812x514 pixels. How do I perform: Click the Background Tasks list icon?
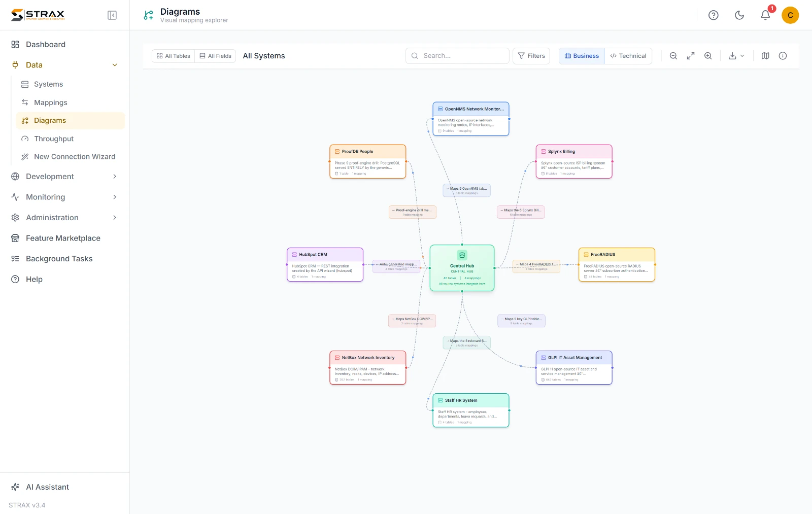tap(15, 259)
